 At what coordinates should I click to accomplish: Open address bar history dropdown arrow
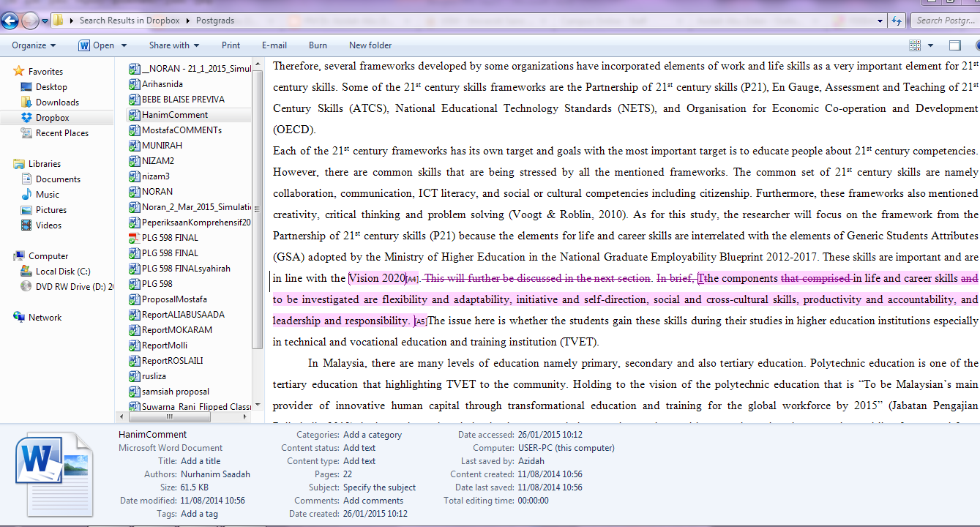(x=880, y=20)
